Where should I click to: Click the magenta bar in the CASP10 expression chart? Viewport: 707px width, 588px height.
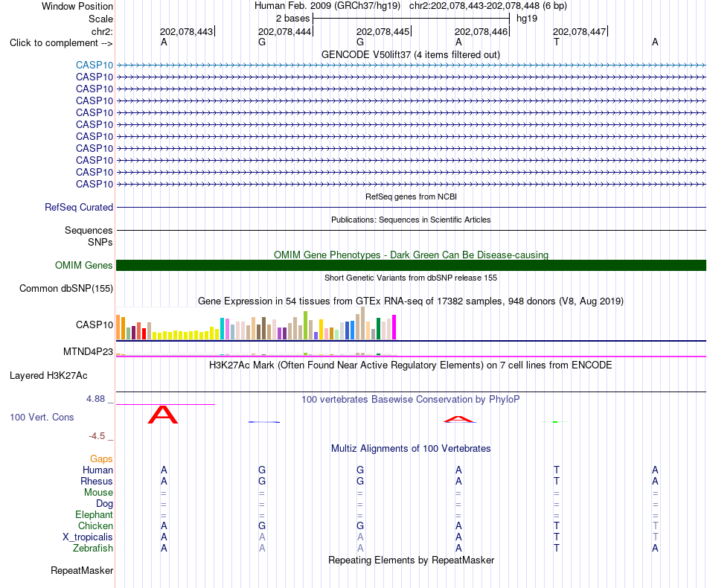pyautogui.click(x=394, y=327)
